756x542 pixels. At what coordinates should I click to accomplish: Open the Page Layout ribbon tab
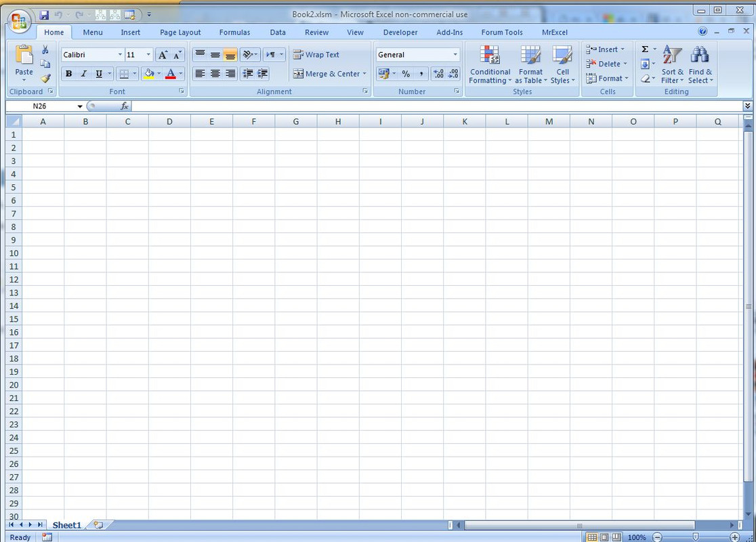click(180, 33)
